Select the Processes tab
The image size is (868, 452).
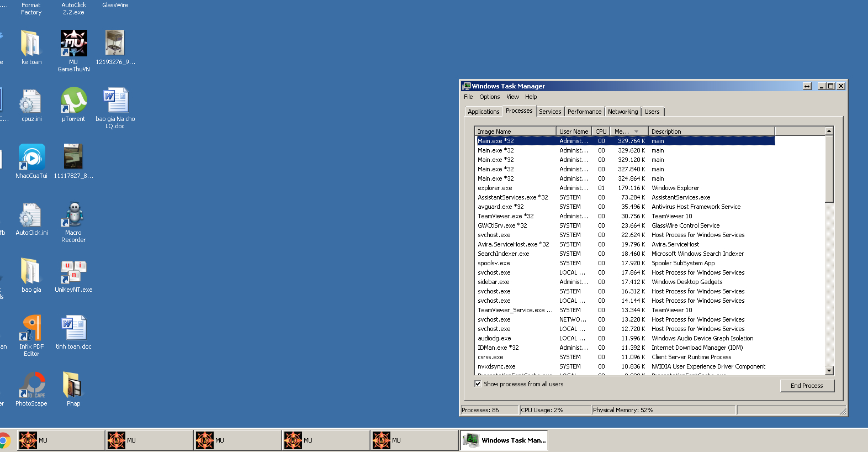[x=519, y=111]
